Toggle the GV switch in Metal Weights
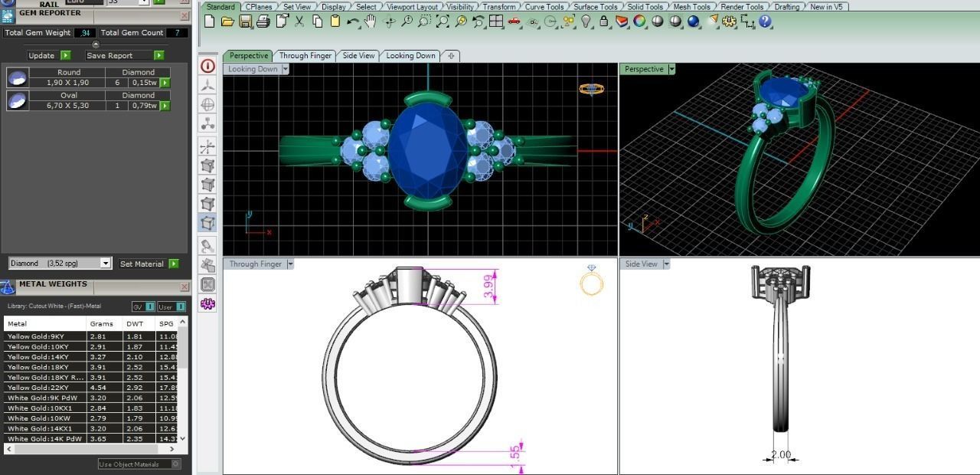980x475 pixels. click(143, 306)
